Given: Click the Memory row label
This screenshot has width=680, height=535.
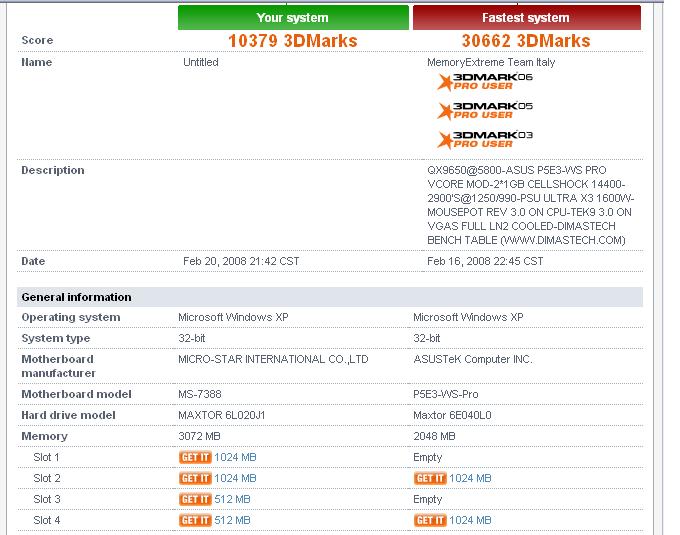Looking at the screenshot, I should pos(44,436).
